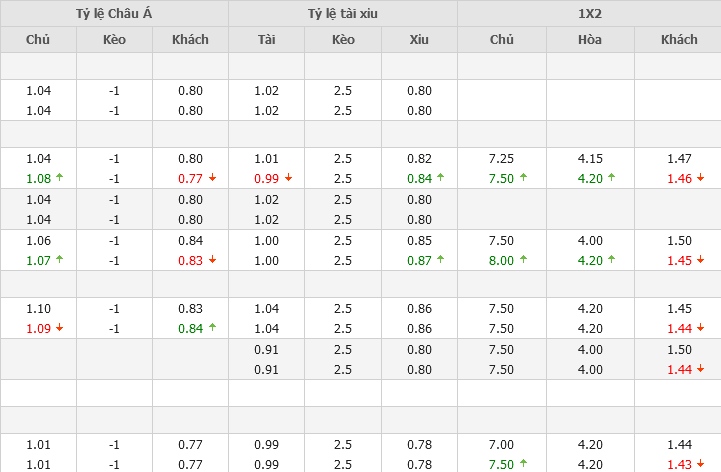This screenshot has width=721, height=472.
Task: Select the 7.25 home odds cell
Action: point(502,158)
